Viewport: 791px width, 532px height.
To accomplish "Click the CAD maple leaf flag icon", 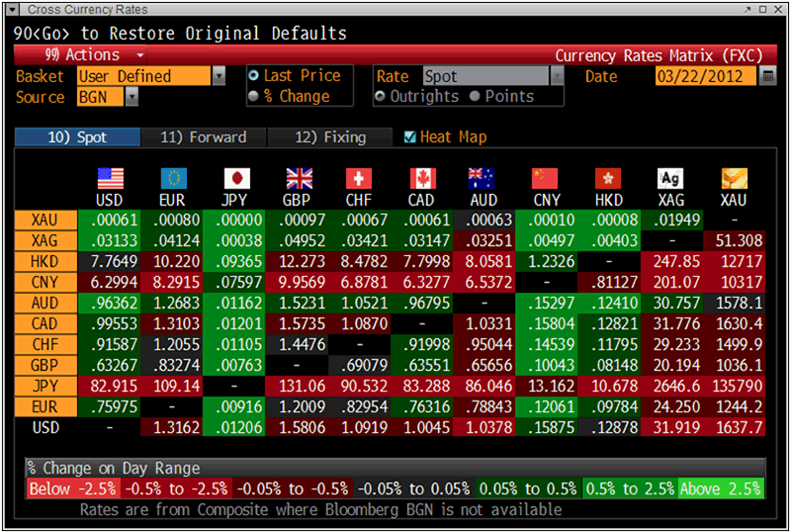I will point(423,179).
